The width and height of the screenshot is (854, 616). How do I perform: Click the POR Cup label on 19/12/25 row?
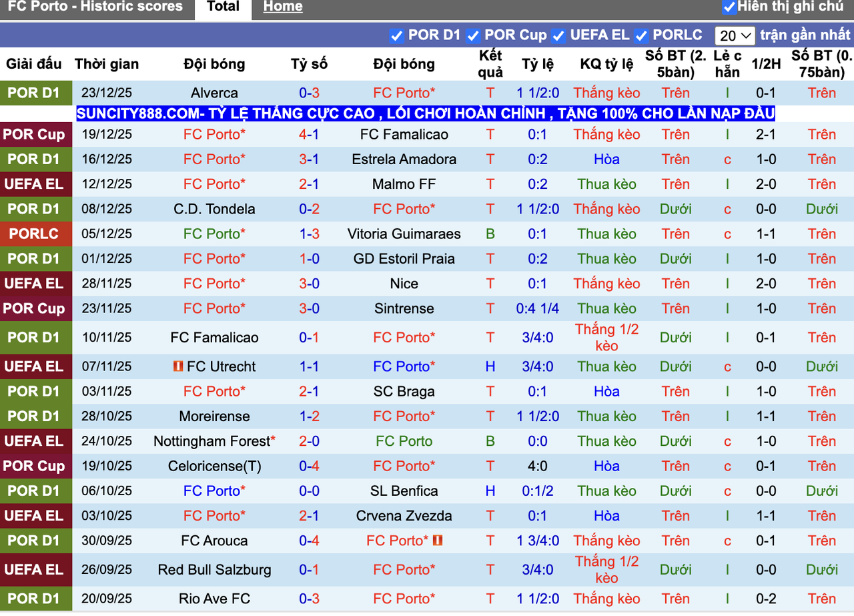(x=34, y=134)
